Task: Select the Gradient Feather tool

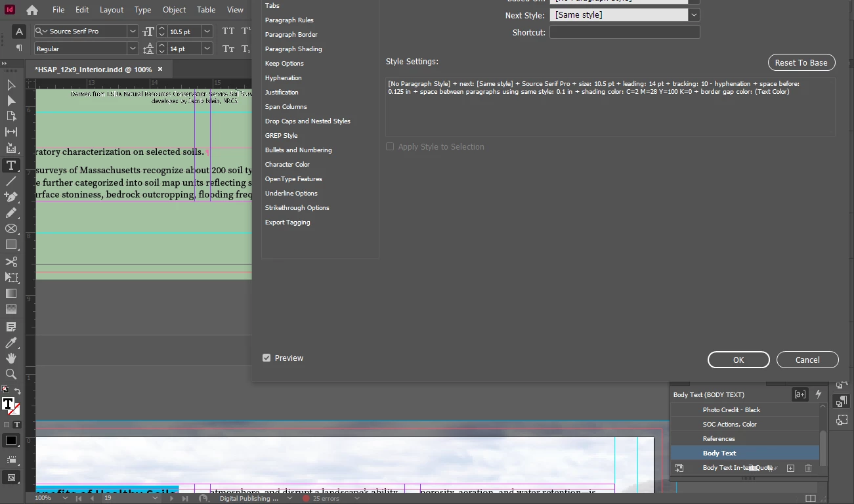Action: tap(11, 309)
